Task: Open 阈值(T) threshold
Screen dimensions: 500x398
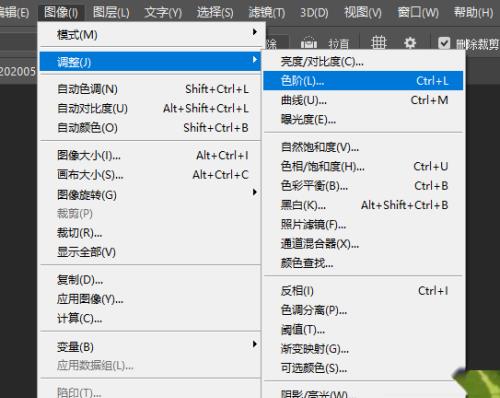Action: [x=363, y=330]
